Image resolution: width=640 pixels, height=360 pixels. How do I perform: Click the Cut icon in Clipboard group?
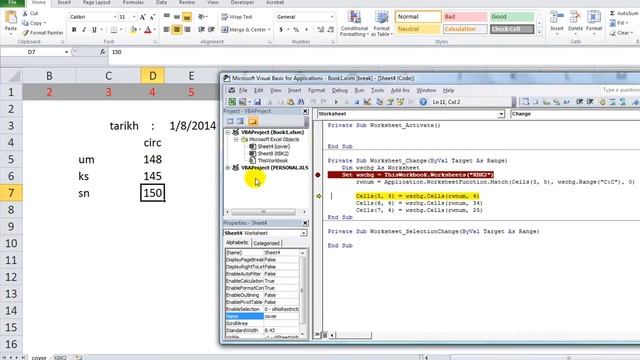pos(25,13)
